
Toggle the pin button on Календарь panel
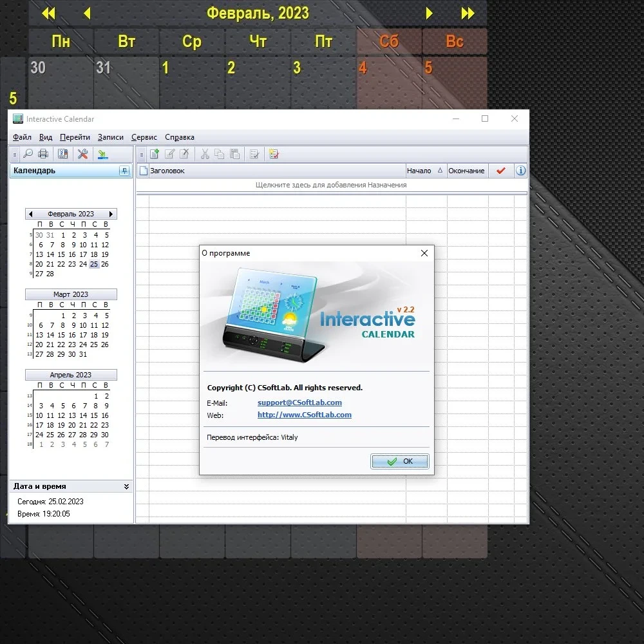pyautogui.click(x=124, y=171)
